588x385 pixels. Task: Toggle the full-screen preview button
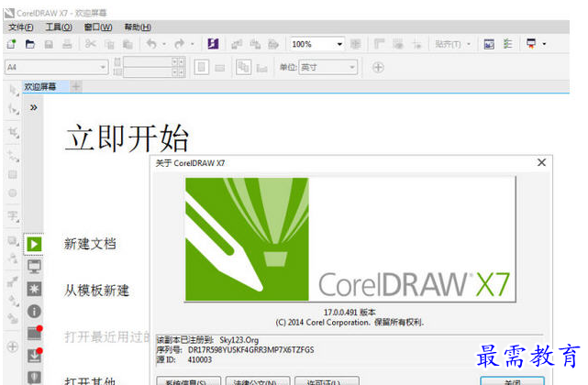point(355,44)
